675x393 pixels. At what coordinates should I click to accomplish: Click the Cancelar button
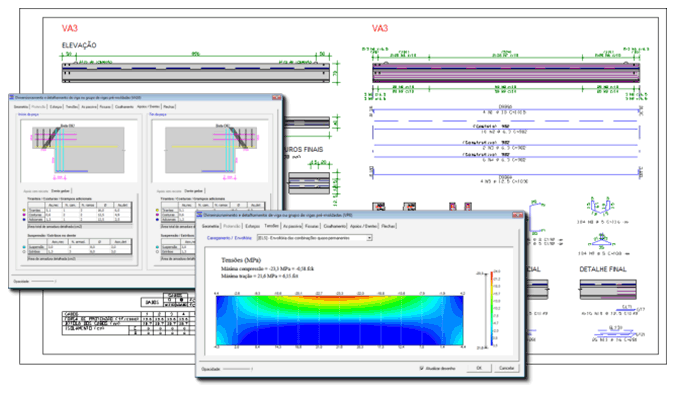[506, 368]
